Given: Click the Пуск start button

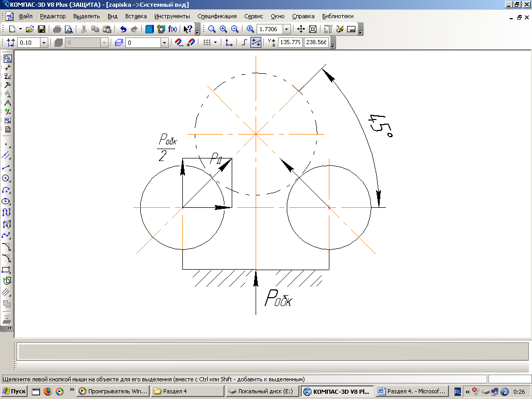Looking at the screenshot, I should coord(15,391).
